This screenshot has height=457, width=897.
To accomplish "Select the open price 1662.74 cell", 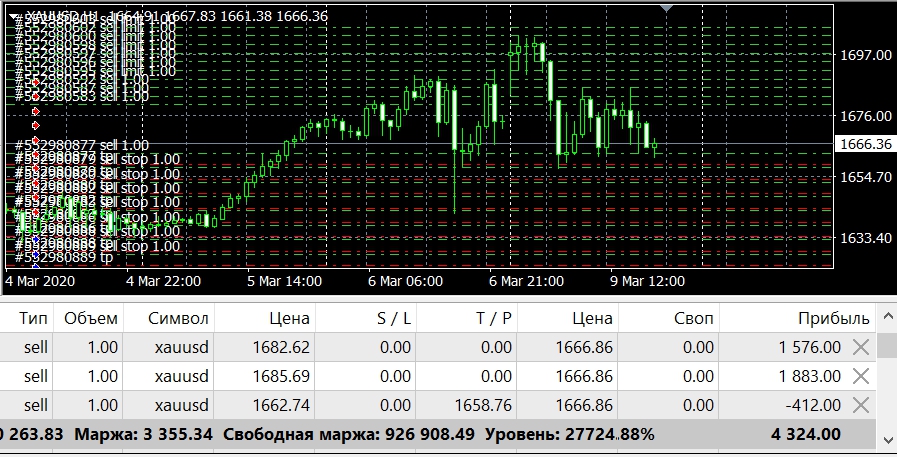I will pos(281,406).
